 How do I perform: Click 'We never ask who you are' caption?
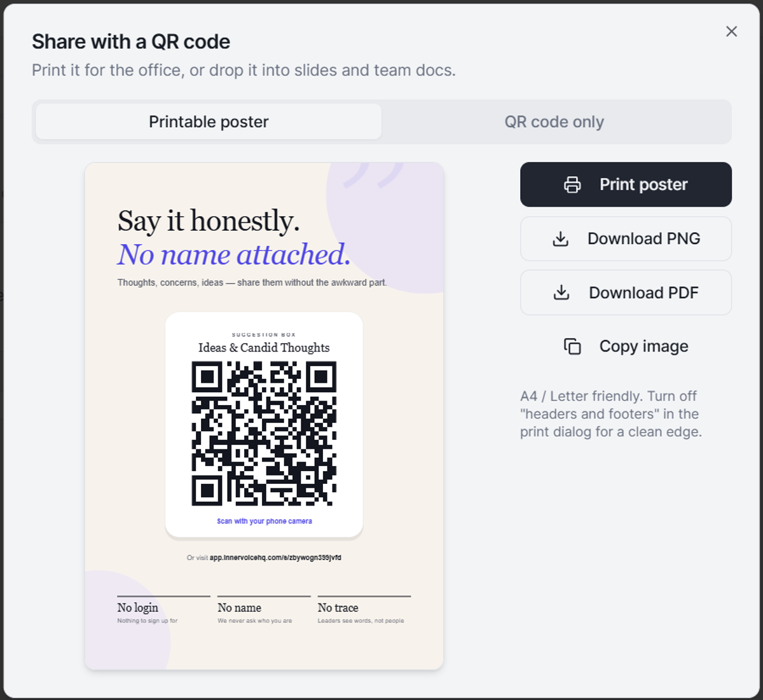(255, 621)
